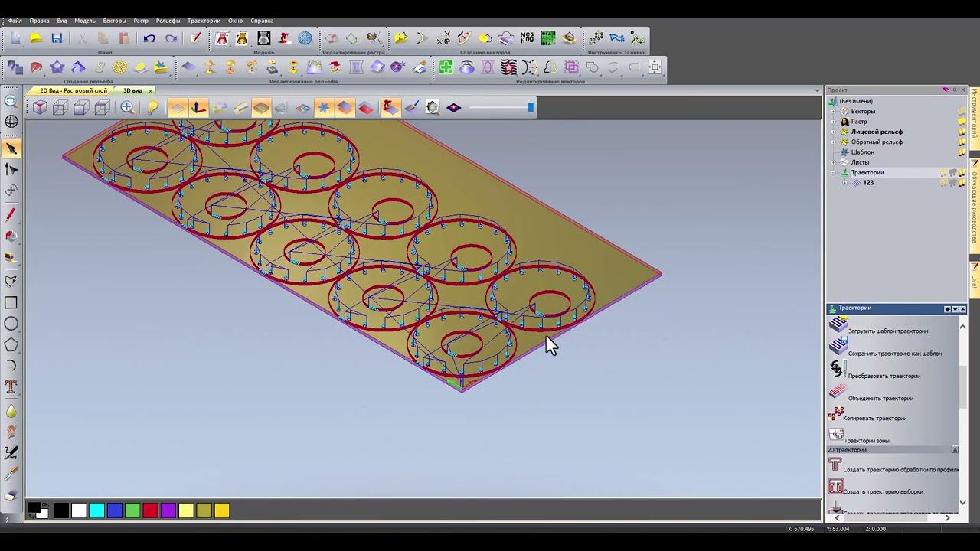Open the Файл menu
This screenshot has height=551, width=980.
[15, 21]
